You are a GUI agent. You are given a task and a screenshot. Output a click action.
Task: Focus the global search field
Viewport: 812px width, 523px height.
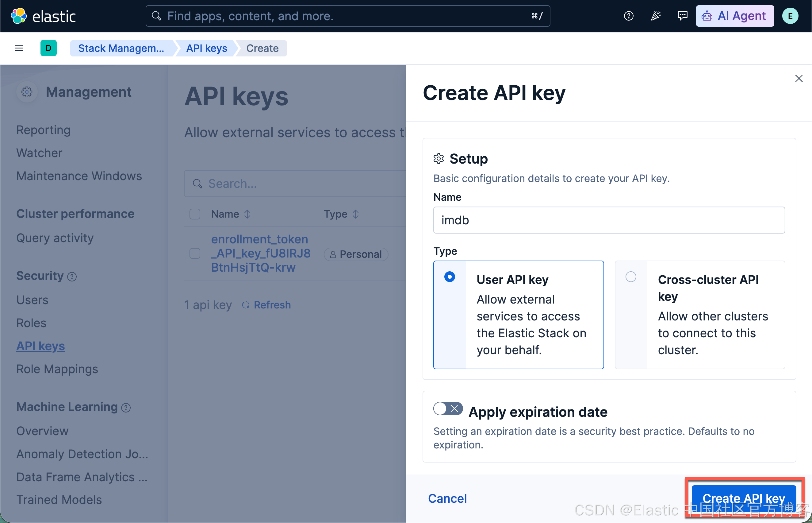[x=348, y=16]
